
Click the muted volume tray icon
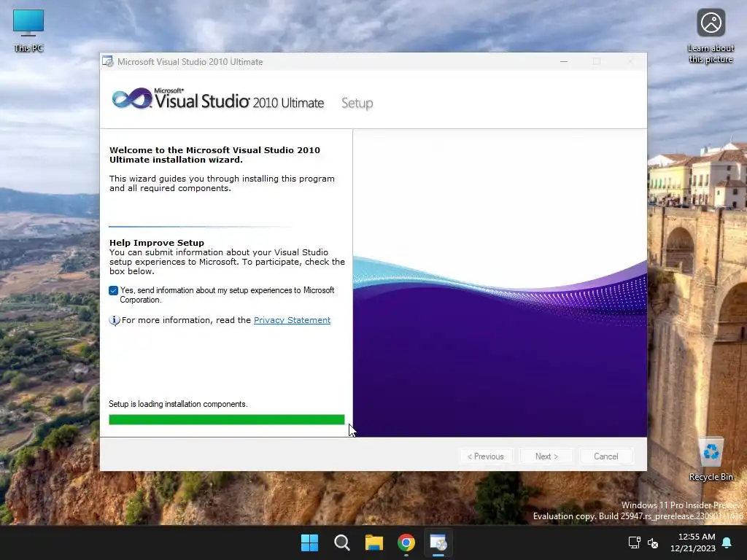(653, 542)
